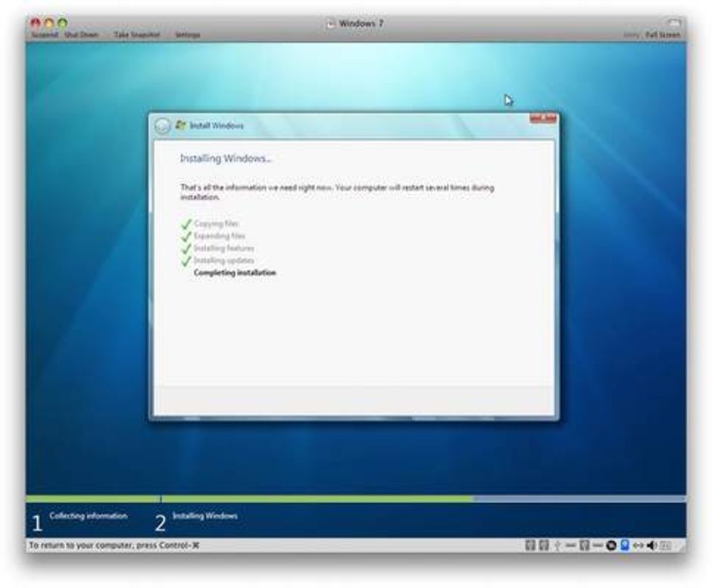Click the 'Collecting information' stage label

tap(89, 516)
